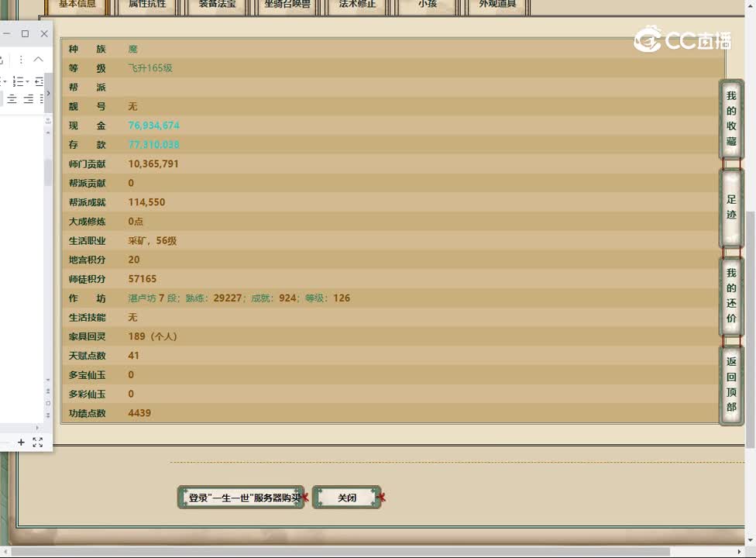Click the numbered list icon in document toolbar
756x558 pixels.
coord(18,81)
